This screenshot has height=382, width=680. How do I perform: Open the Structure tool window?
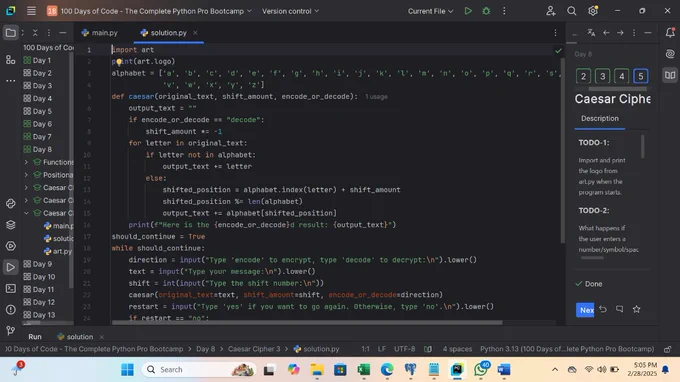tap(11, 60)
